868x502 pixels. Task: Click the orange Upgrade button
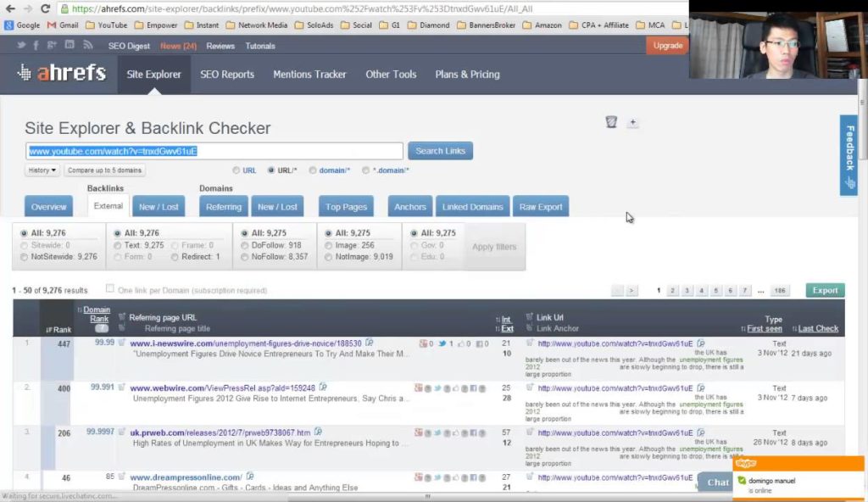(668, 46)
